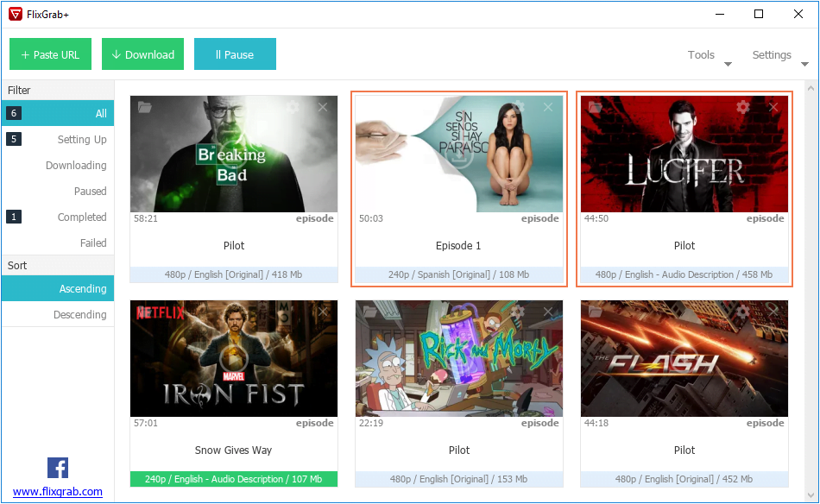Screen dimensions: 820x504
Task: Visit the www.flixgrab.com link
Action: 58,491
